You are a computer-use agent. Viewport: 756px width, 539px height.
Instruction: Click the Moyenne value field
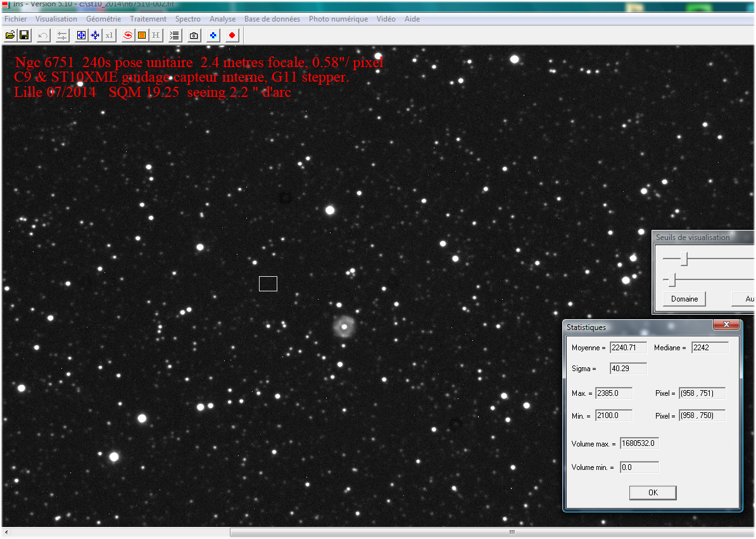(628, 348)
